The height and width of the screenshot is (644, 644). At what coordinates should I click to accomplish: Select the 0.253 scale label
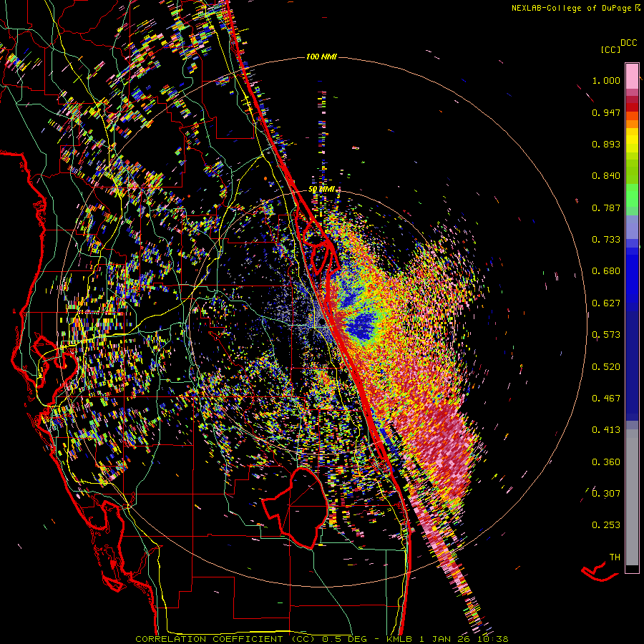(x=606, y=525)
